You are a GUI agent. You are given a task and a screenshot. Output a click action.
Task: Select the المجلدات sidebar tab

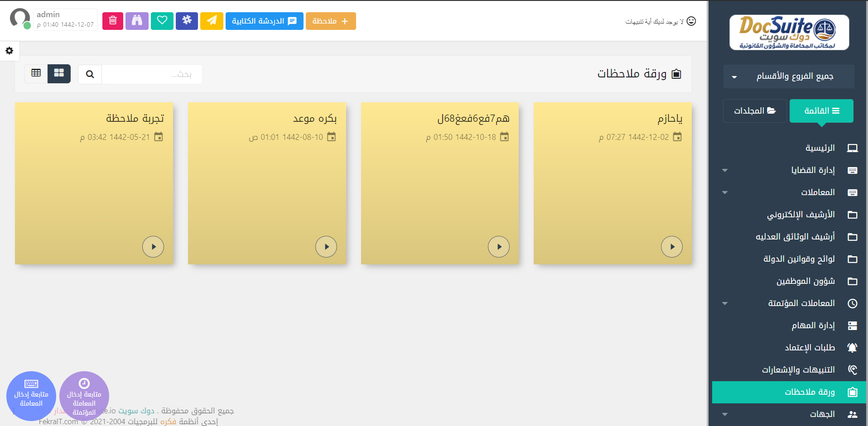tap(755, 111)
